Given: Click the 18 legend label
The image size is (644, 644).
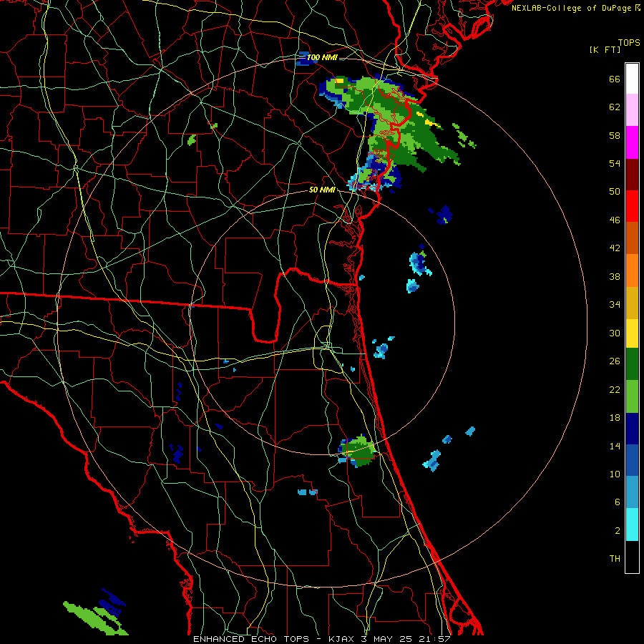Looking at the screenshot, I should coord(615,418).
